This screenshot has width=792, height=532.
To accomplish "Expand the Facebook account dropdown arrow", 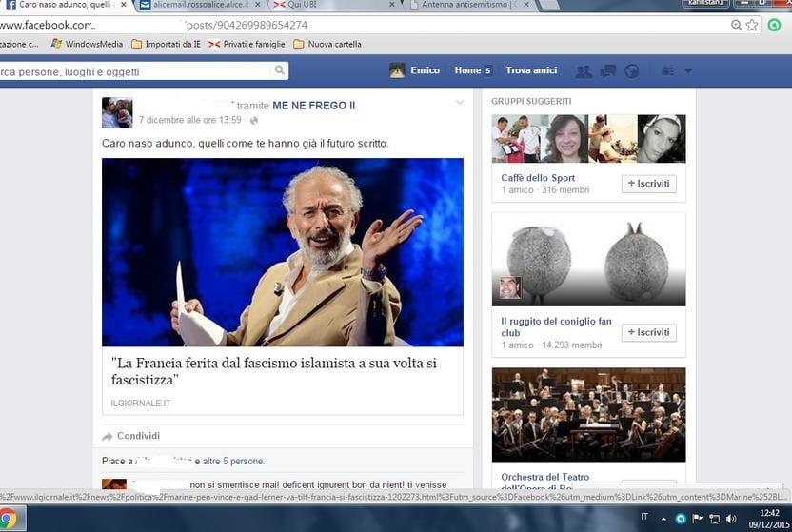I will tap(688, 71).
